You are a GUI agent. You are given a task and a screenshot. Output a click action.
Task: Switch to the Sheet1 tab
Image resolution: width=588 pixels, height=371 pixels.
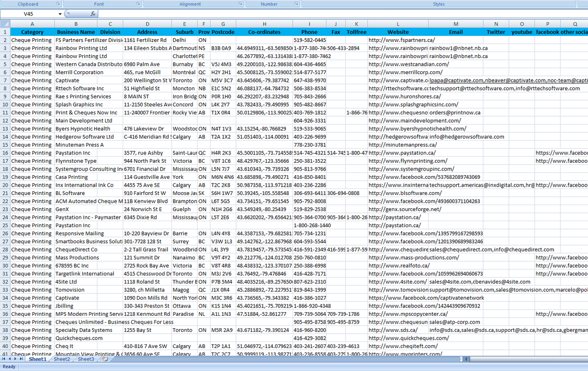38,359
